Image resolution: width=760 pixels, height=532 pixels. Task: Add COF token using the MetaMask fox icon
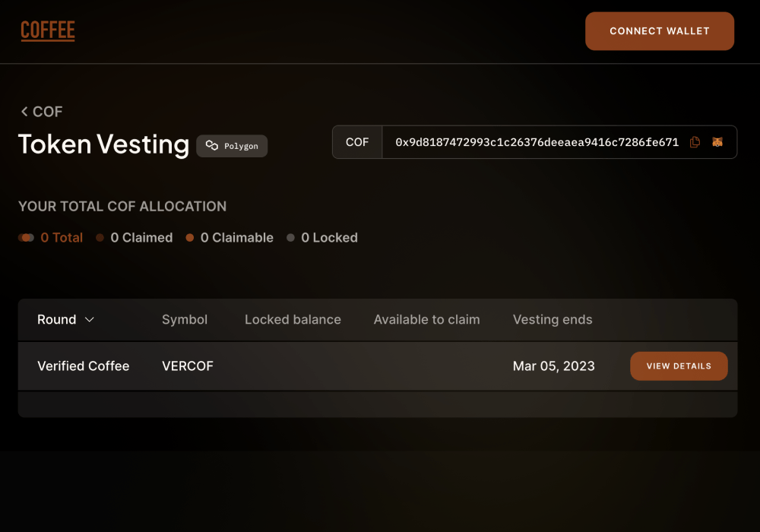[x=717, y=141]
